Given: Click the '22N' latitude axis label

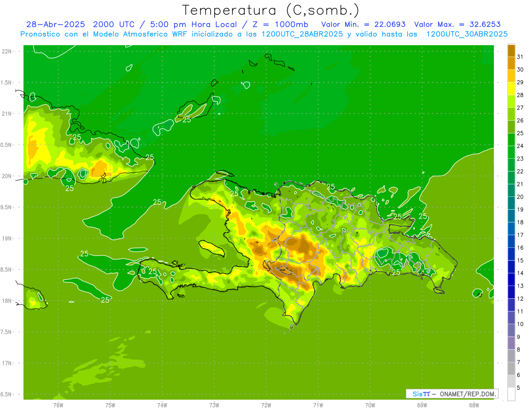Looking at the screenshot, I should pos(7,51).
